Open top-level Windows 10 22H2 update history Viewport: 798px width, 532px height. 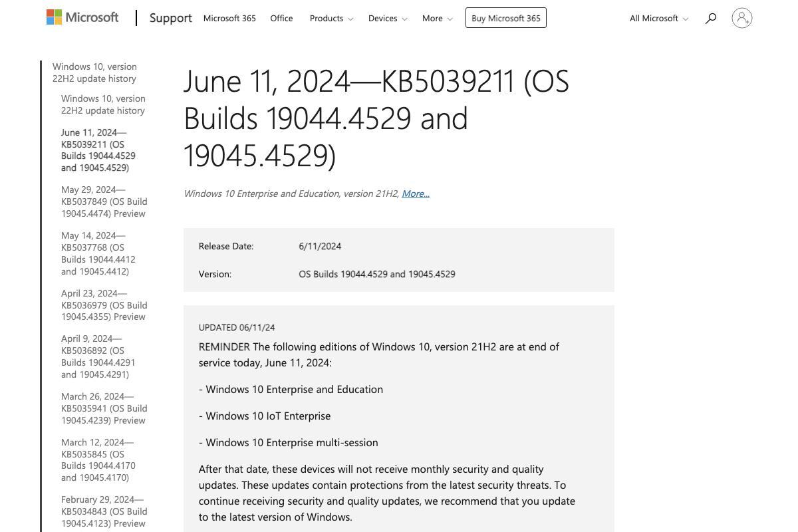[x=94, y=72]
